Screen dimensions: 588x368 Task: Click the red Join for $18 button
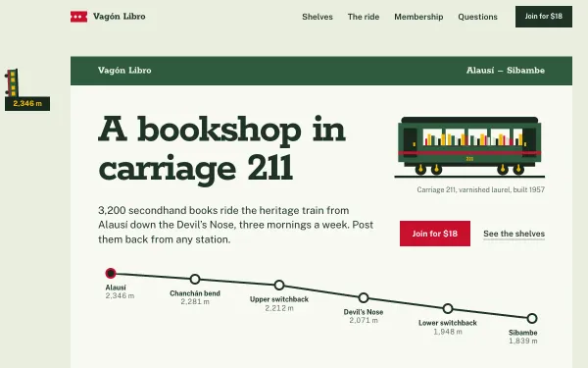click(434, 234)
